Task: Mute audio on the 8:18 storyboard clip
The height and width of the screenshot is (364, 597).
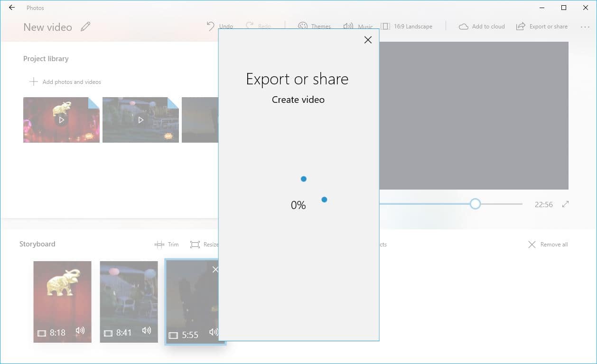Action: click(x=81, y=332)
